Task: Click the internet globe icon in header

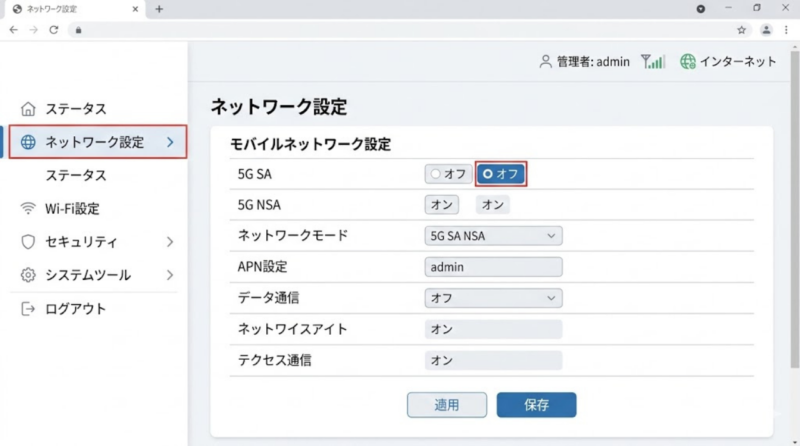Action: [x=688, y=62]
